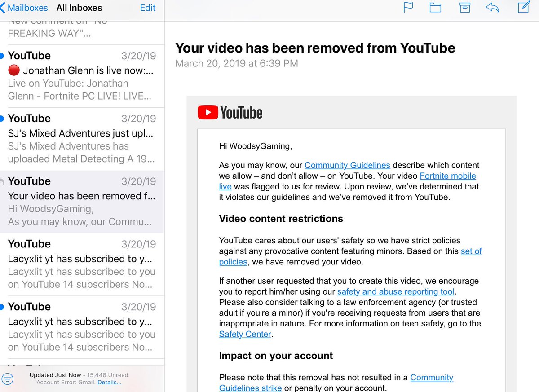539x392 pixels.
Task: Tap Edit in the inbox header
Action: click(148, 8)
